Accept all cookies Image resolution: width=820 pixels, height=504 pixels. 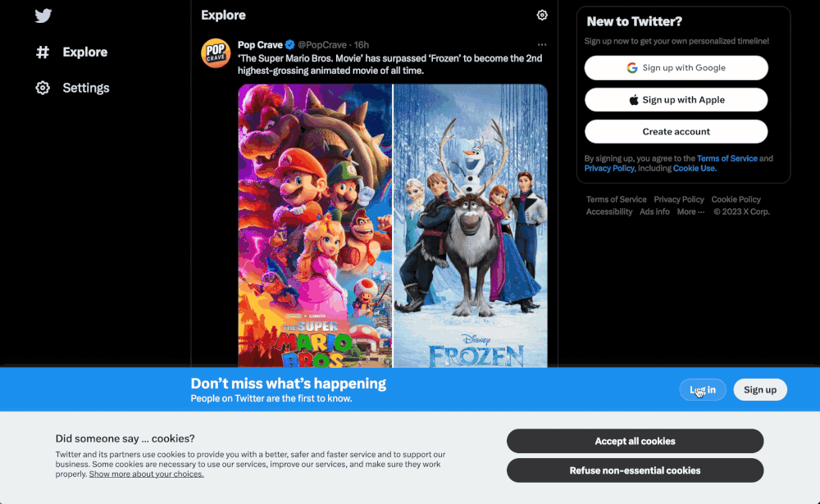(635, 441)
